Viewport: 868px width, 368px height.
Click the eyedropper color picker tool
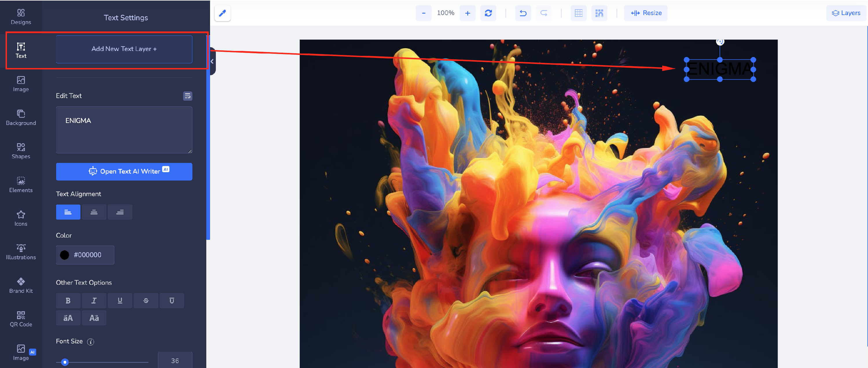[222, 13]
